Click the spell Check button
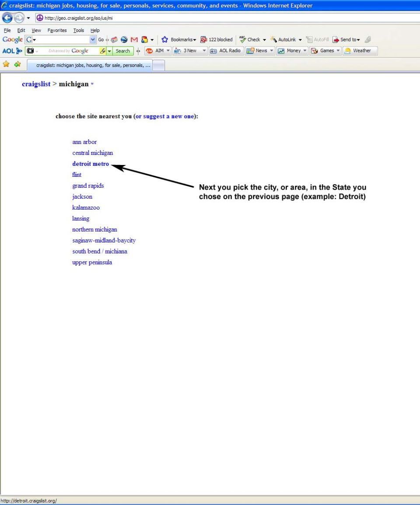Viewport: 420px width, 505px height. click(250, 40)
